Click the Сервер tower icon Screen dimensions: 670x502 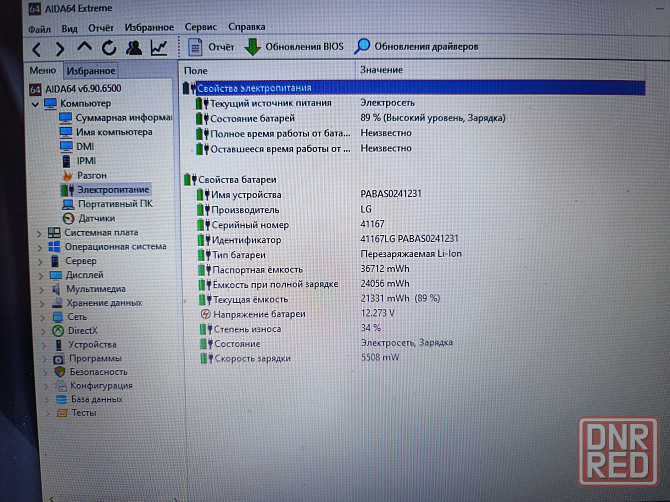[x=55, y=261]
